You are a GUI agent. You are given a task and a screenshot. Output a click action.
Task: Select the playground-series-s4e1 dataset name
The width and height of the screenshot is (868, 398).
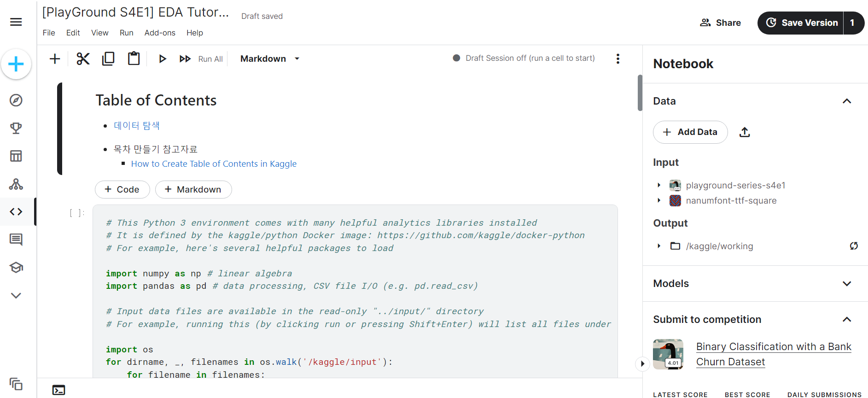coord(736,185)
